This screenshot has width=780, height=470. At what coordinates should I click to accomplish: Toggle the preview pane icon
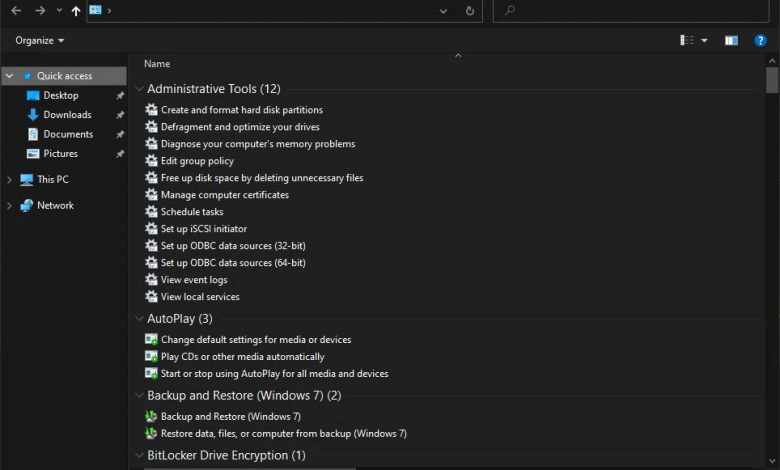pos(731,40)
